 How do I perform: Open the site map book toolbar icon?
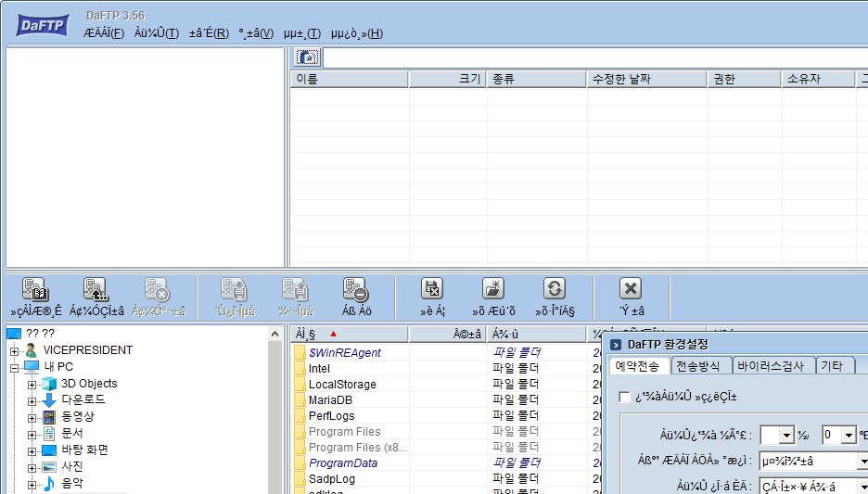tap(35, 289)
